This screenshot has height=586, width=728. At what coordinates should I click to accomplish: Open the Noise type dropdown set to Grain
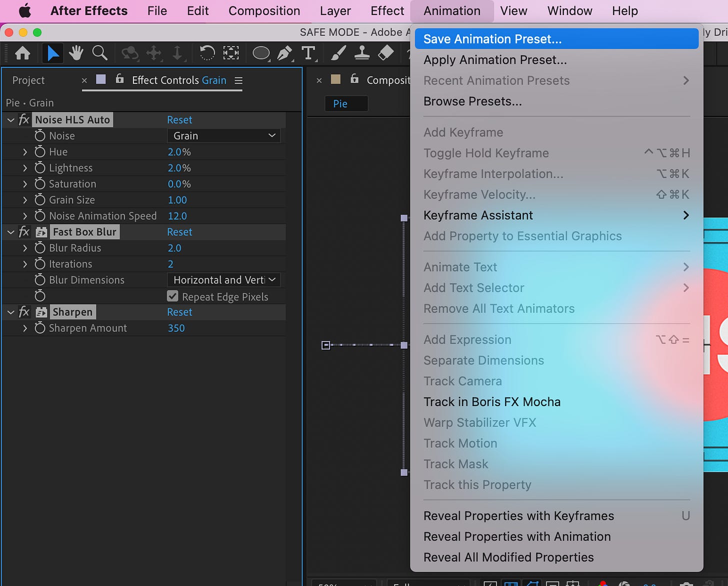coord(223,136)
